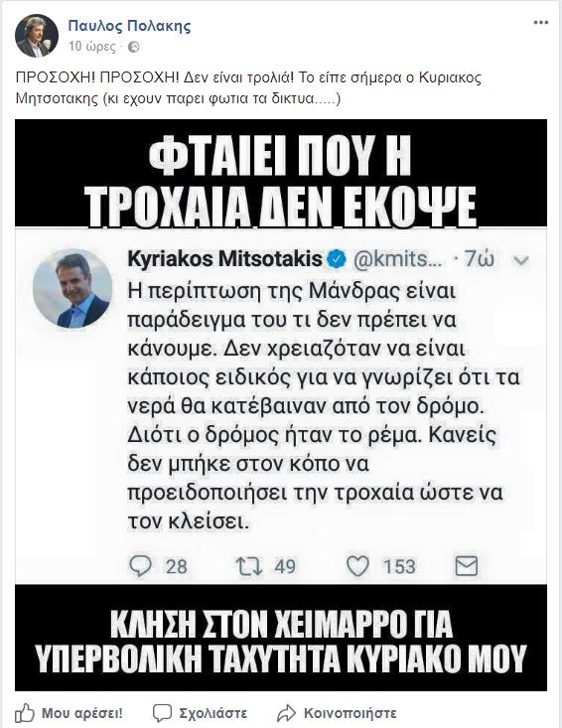Click the globe privacy icon beside timestamp
Viewport: 562px width, 728px height.
pos(134,47)
